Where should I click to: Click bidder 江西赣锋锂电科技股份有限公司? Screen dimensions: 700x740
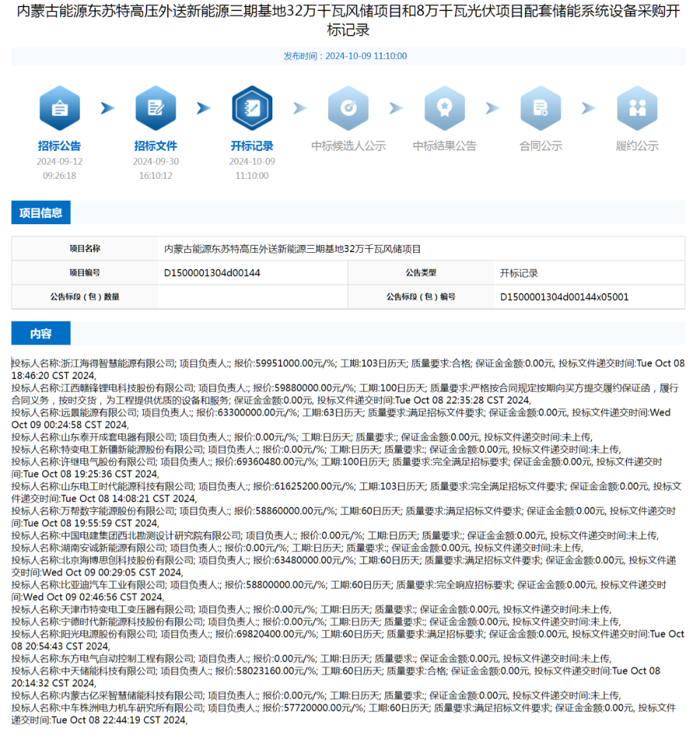click(128, 388)
